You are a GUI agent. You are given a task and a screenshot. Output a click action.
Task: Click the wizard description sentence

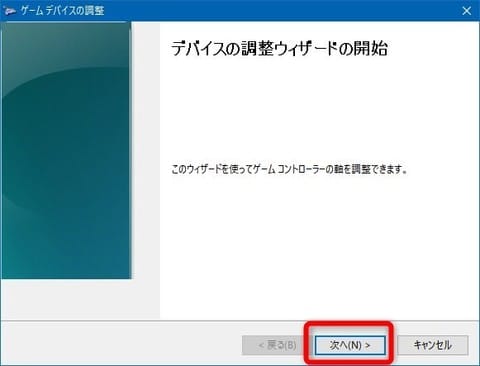click(289, 170)
